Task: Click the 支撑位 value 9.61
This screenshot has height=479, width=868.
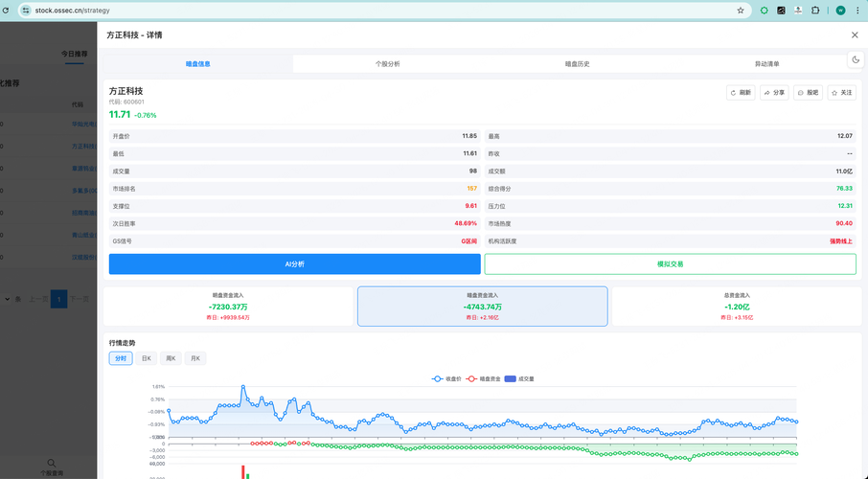Action: pos(471,206)
